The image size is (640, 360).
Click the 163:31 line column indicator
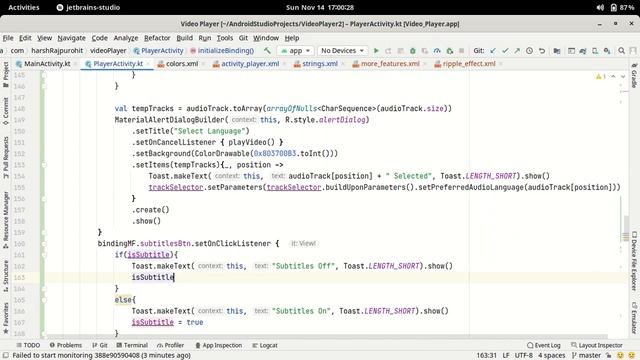click(486, 356)
